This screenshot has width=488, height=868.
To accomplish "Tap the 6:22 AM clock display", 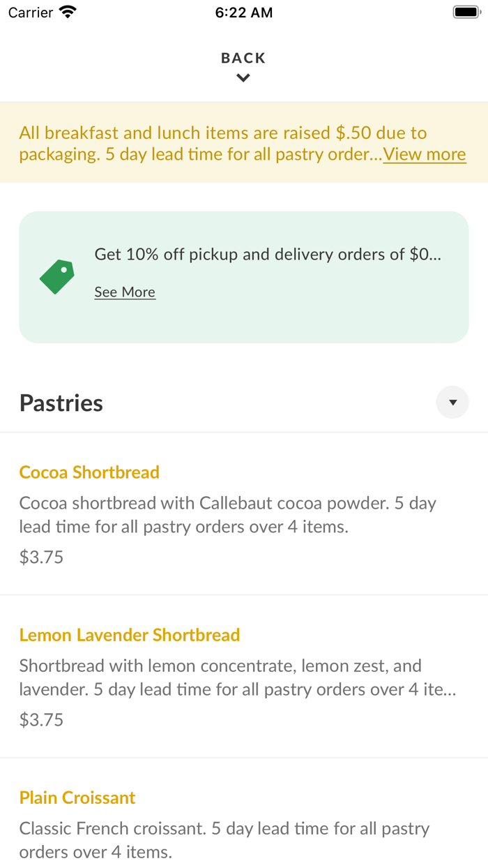I will [x=244, y=12].
